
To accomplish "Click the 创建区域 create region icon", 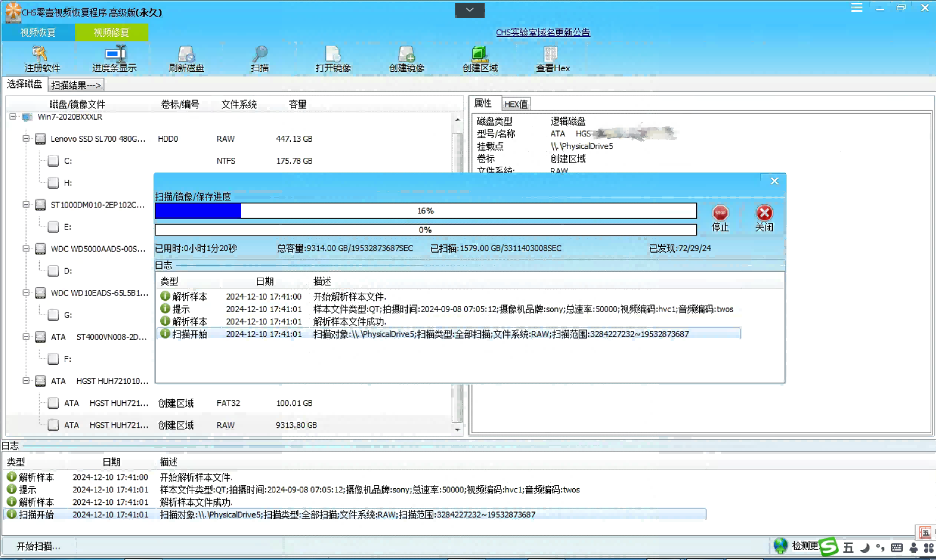I will point(480,54).
